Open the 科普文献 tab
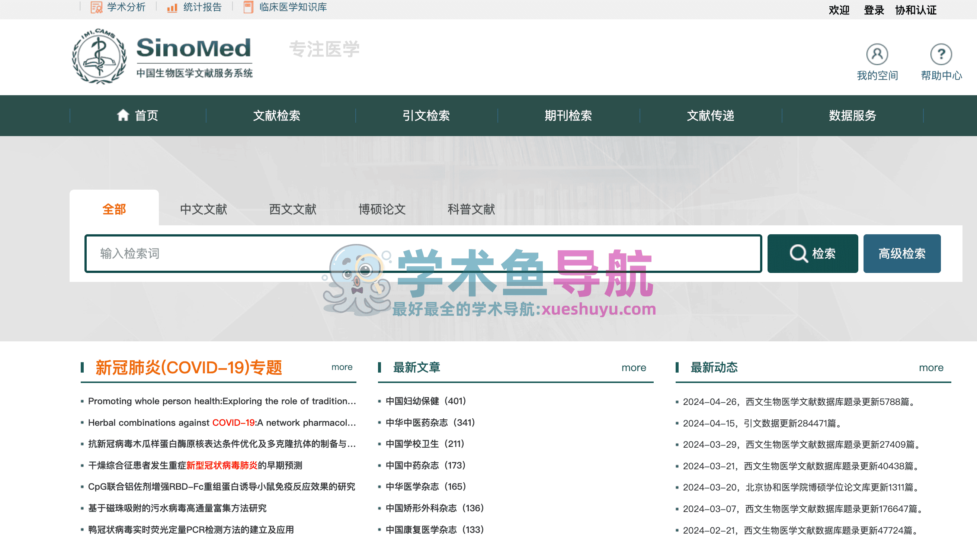The width and height of the screenshot is (977, 560). pos(471,209)
